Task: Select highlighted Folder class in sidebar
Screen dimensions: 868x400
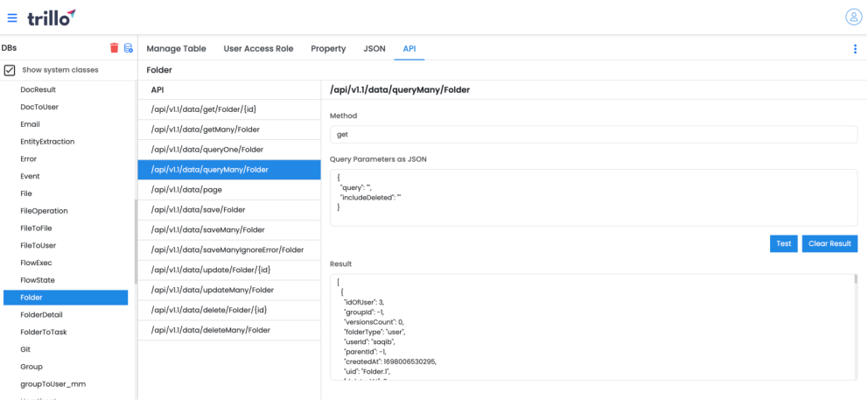Action: pos(66,298)
